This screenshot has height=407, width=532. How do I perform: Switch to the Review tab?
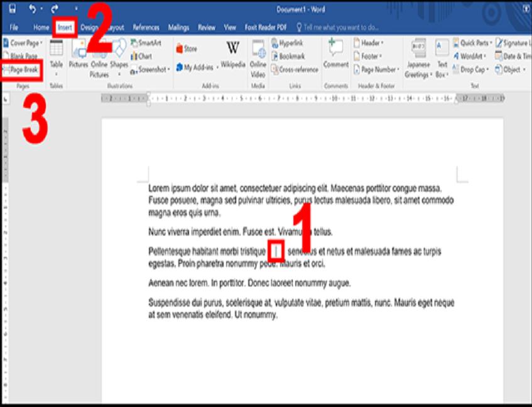pos(207,28)
